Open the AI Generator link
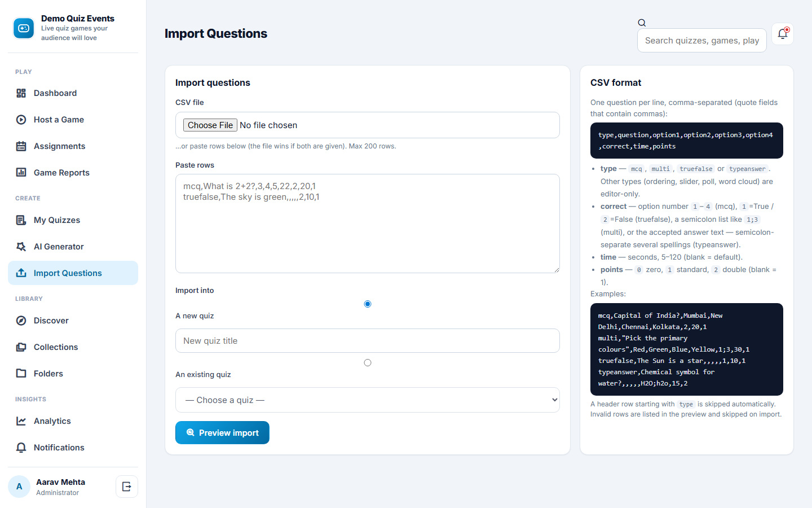This screenshot has height=508, width=812. [73, 247]
